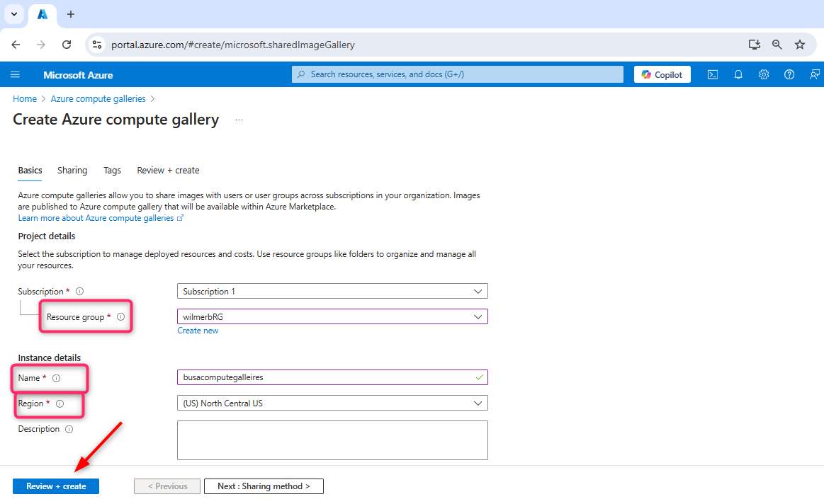Screen dimensions: 824x504
Task: Switch to the Sharing tab
Action: (72, 170)
